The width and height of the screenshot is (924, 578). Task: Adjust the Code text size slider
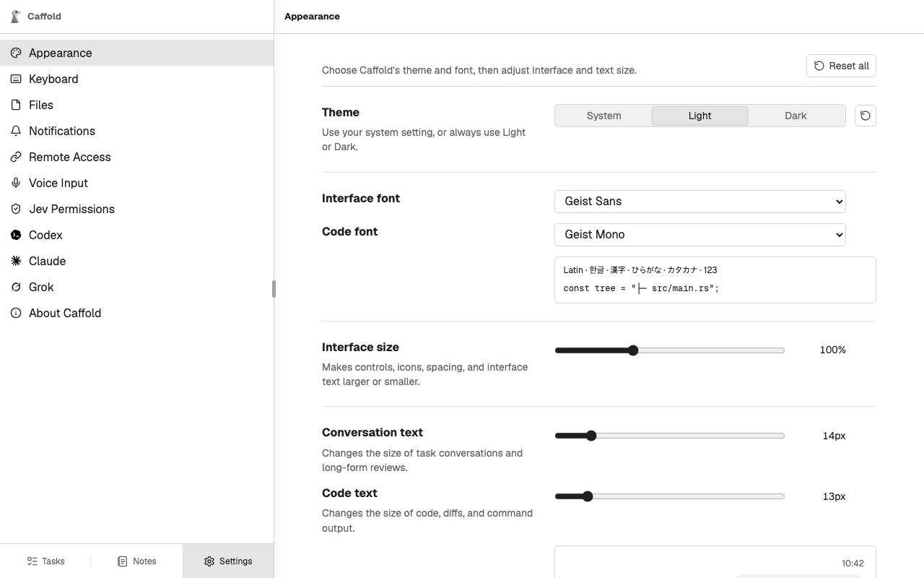click(669, 496)
